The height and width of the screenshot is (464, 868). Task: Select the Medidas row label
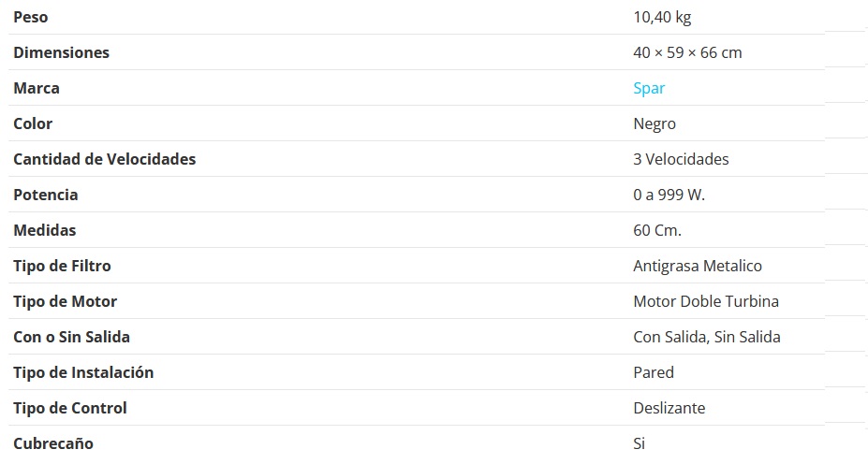[45, 230]
